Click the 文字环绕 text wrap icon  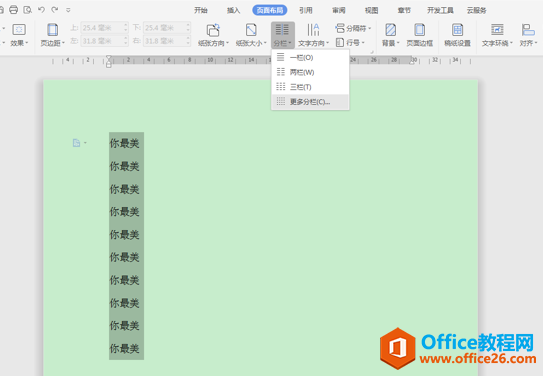point(497,30)
